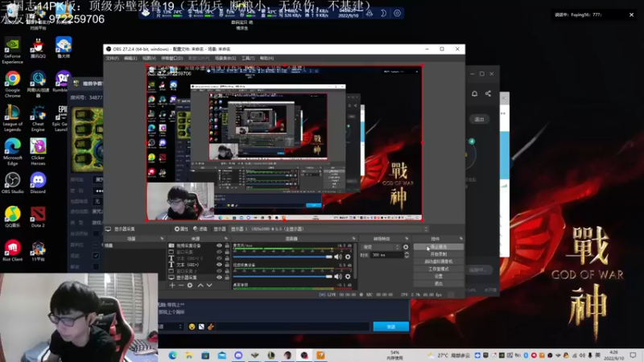Click 设置 settings button in OBS controls

click(439, 276)
